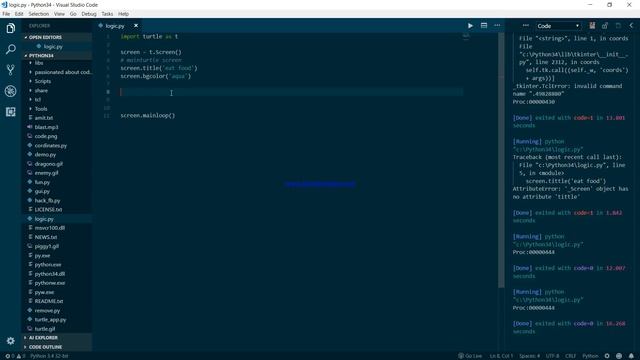Expand the AI Explorer section

56,338
